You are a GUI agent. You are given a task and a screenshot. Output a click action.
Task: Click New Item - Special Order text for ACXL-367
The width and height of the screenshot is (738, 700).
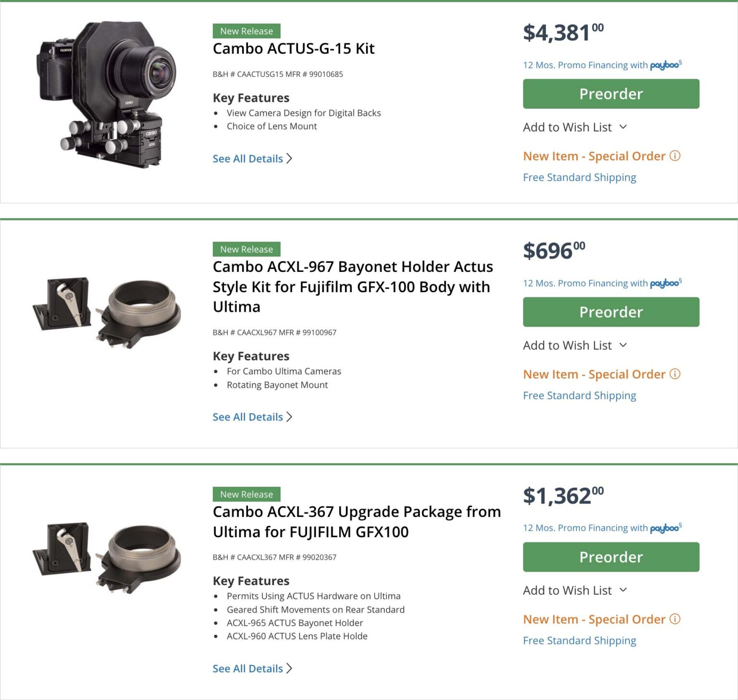point(594,619)
